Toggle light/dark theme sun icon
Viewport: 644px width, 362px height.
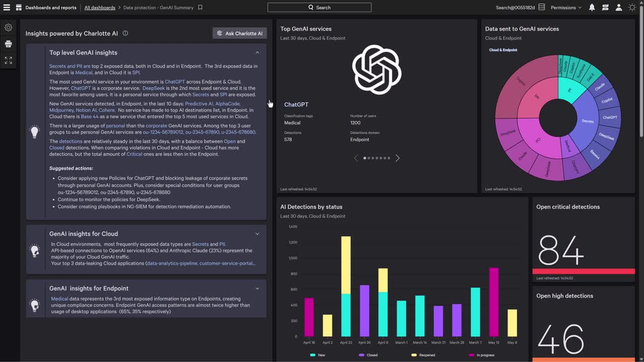(632, 8)
